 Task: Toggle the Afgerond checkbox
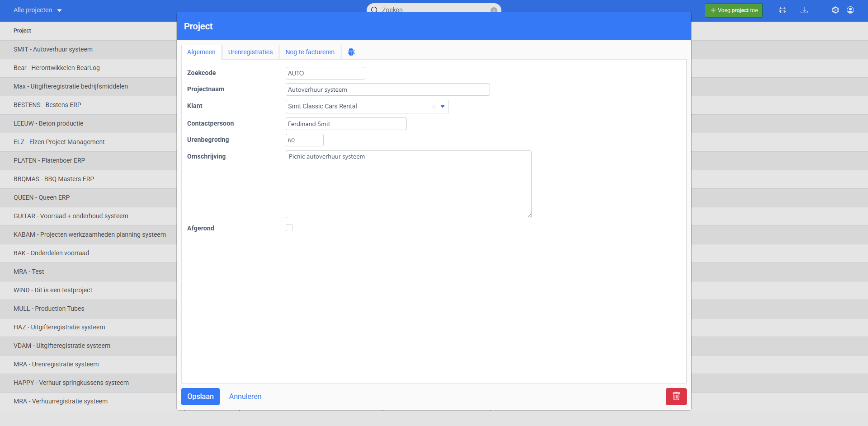[x=289, y=228]
